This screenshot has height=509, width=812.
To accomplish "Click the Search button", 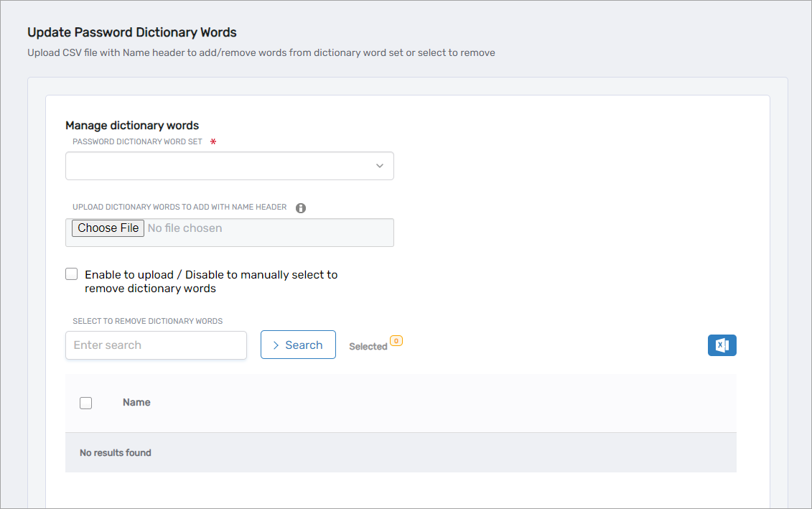I will tap(298, 345).
